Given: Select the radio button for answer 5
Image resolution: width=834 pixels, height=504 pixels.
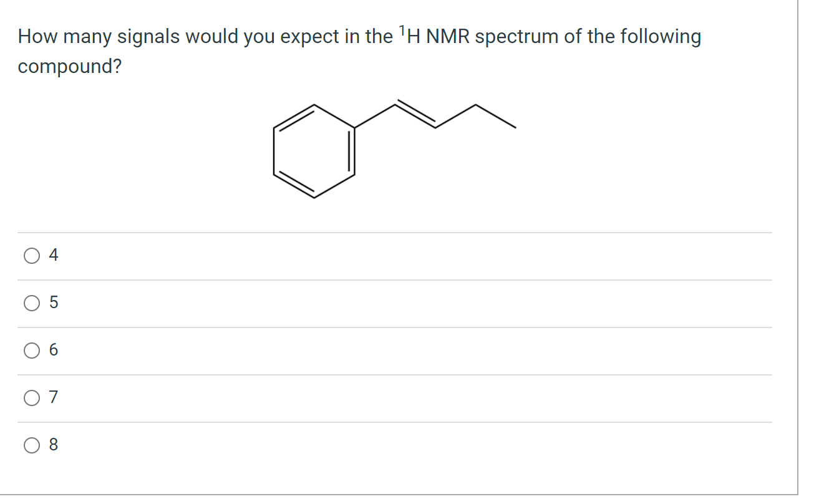Looking at the screenshot, I should pos(31,303).
